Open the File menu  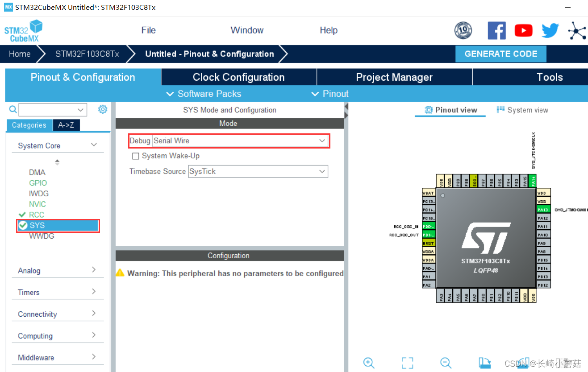pyautogui.click(x=149, y=30)
